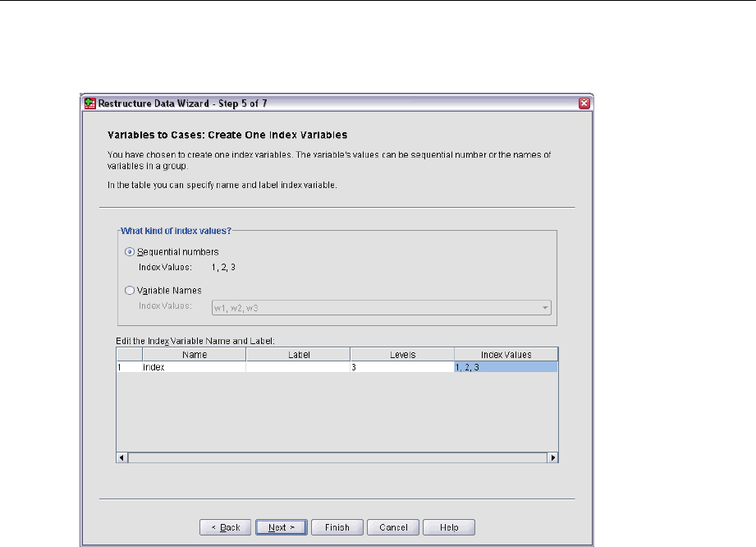Screen dimensions: 756x547
Task: Click the Finish button
Action: [x=337, y=527]
